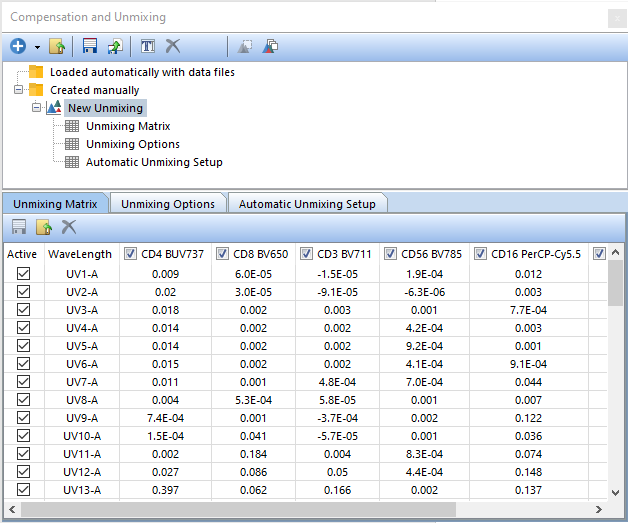Image resolution: width=628 pixels, height=523 pixels.
Task: Click the open file icon in top toolbar
Action: [x=57, y=46]
